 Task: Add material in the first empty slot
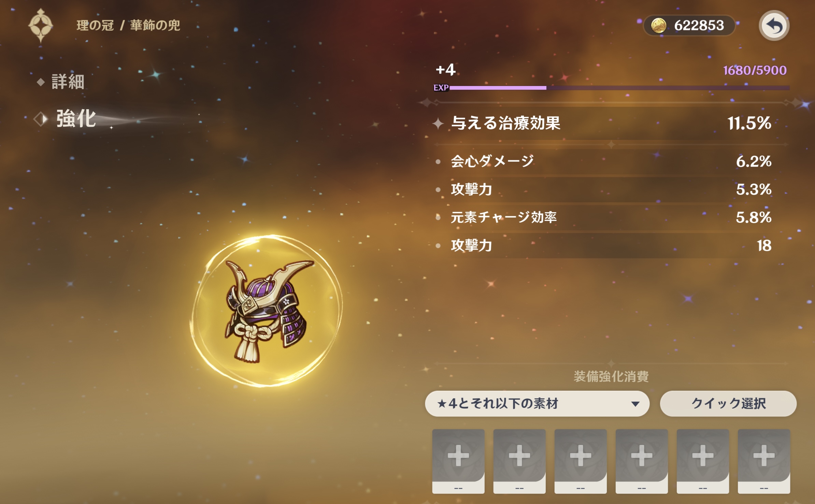click(x=458, y=461)
